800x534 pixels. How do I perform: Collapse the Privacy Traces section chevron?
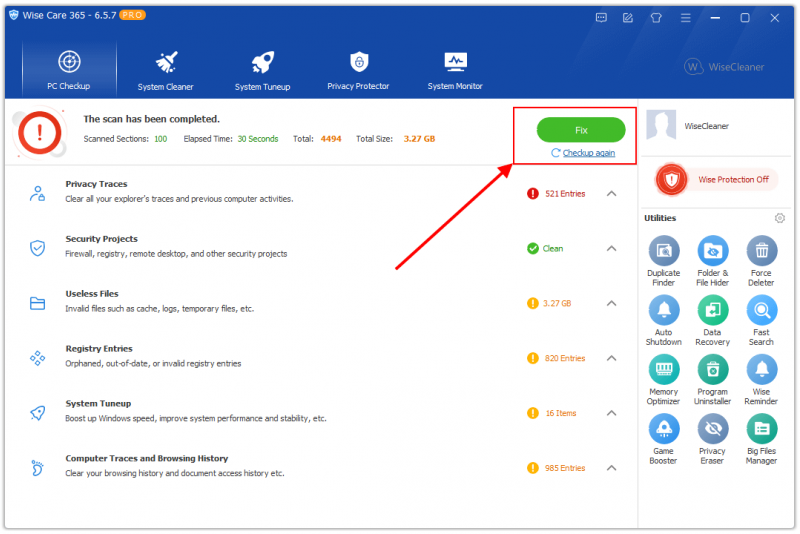click(611, 194)
